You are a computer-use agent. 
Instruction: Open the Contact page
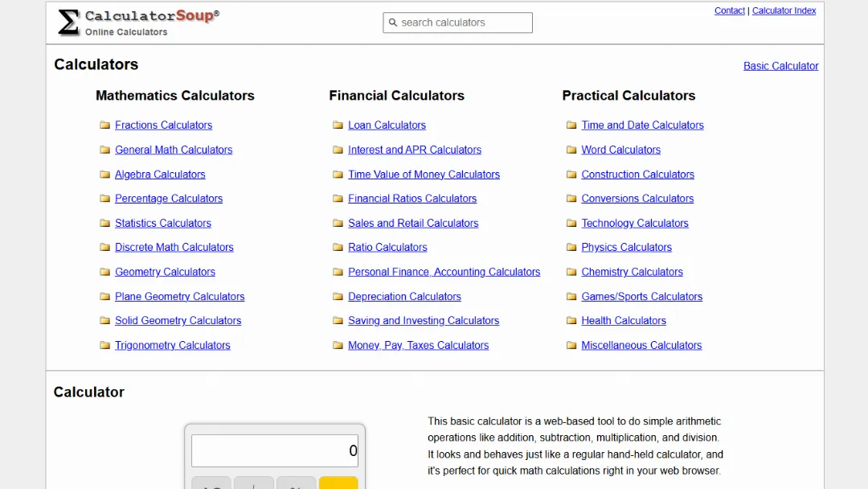coord(729,10)
